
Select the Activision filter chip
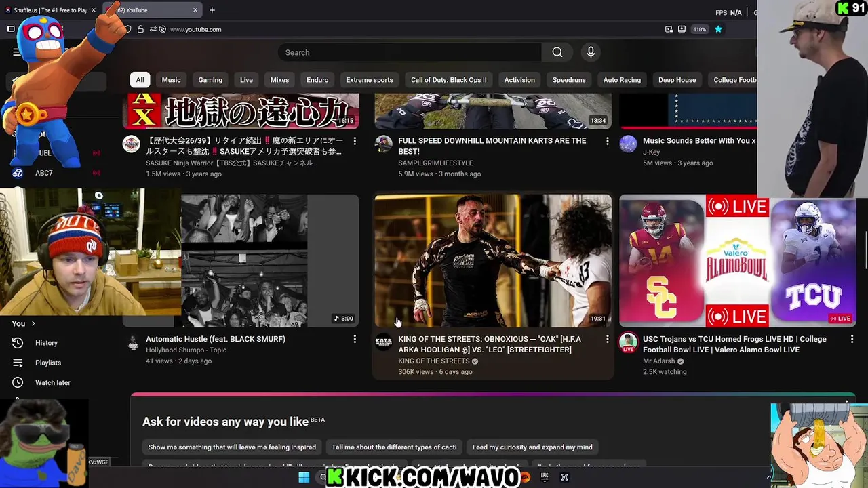pos(519,80)
